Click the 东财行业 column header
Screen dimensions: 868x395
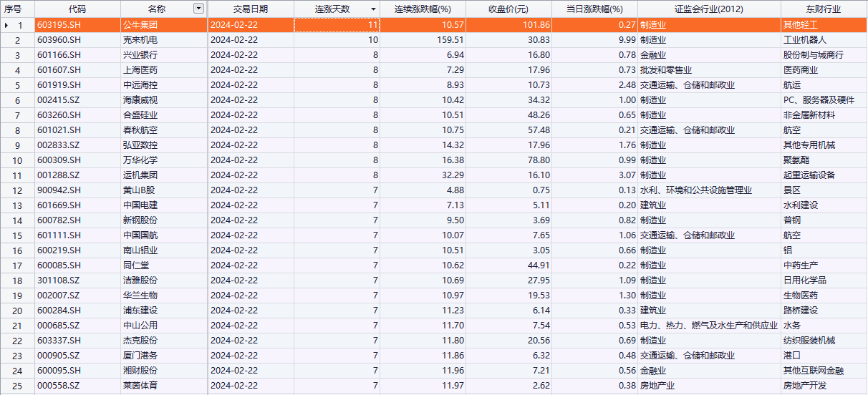pos(822,9)
